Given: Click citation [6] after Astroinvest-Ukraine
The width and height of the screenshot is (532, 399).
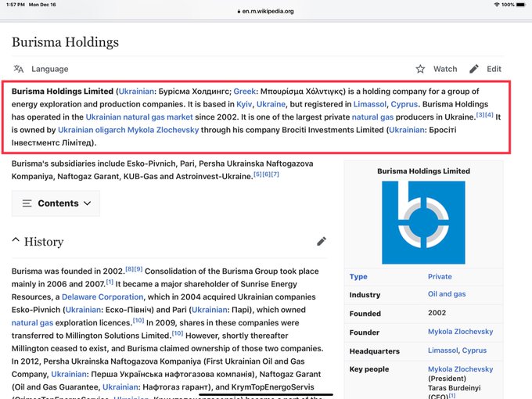Looking at the screenshot, I should click(x=266, y=174).
